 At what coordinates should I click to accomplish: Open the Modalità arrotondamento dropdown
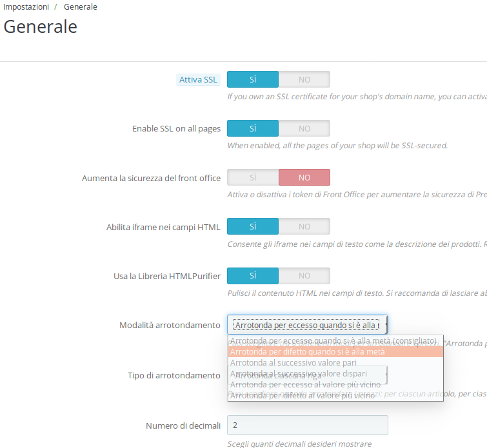pos(308,325)
